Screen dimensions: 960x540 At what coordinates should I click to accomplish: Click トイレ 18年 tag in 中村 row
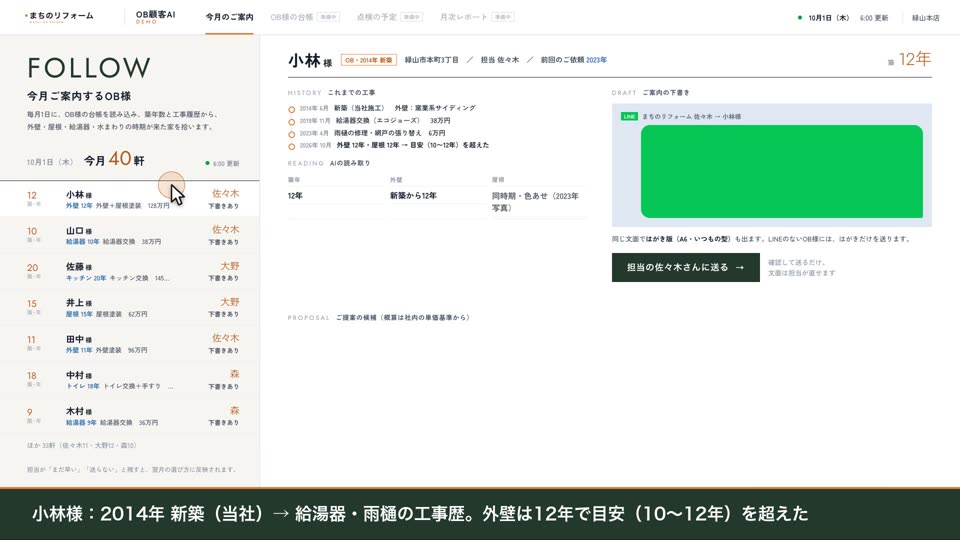83,386
